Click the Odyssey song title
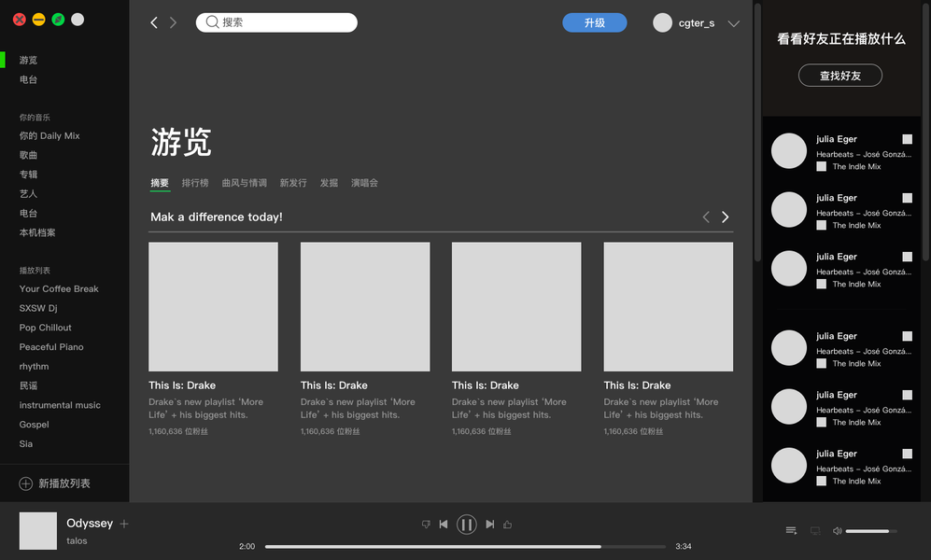Viewport: 931px width, 560px height. click(90, 524)
